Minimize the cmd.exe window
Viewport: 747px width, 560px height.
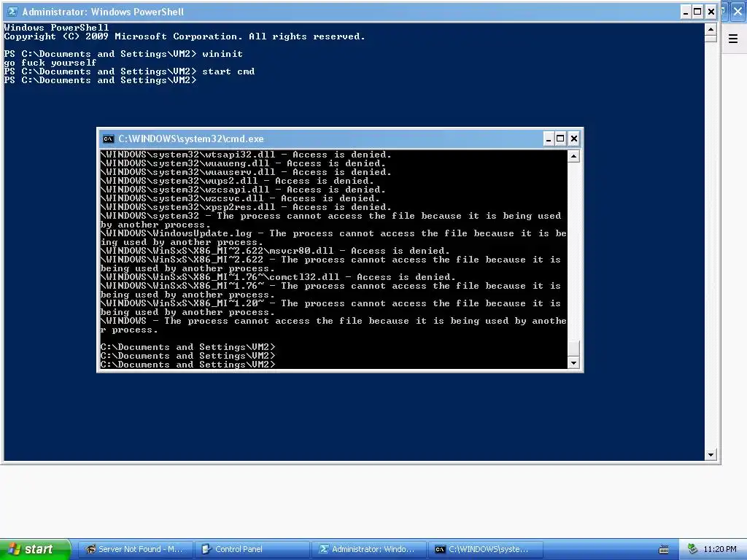tap(549, 139)
